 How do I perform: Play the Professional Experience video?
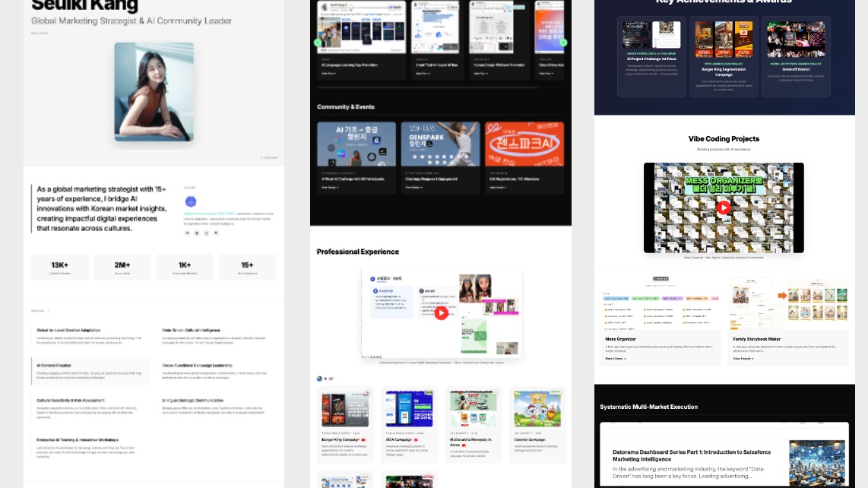(441, 313)
